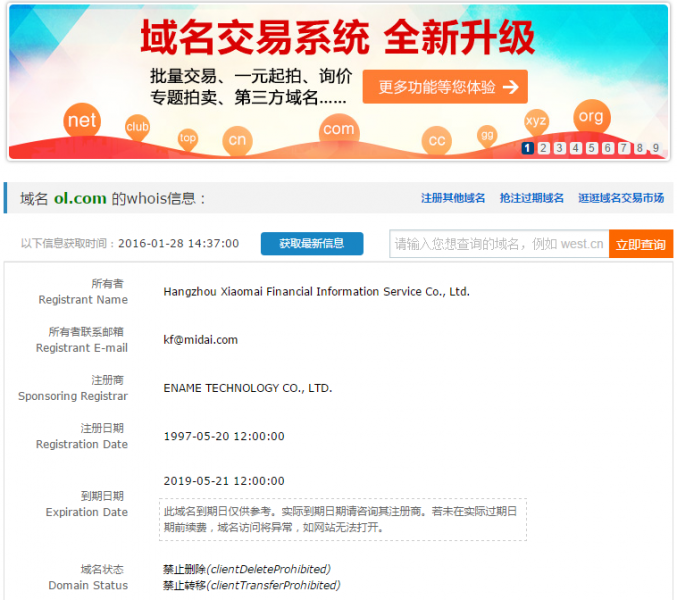Click the 'club' domain bubble
The height and width of the screenshot is (600, 677).
point(137,127)
